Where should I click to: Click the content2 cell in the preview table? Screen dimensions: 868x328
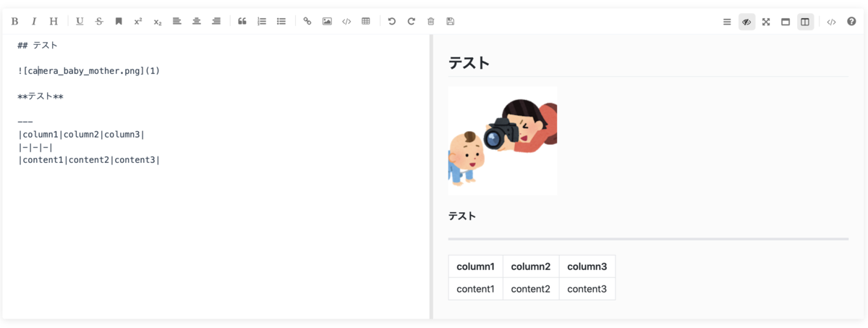531,289
